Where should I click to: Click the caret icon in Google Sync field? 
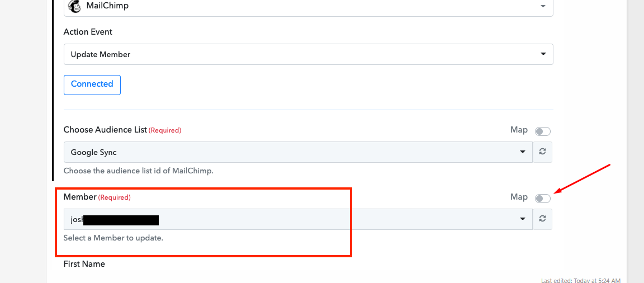pyautogui.click(x=523, y=152)
